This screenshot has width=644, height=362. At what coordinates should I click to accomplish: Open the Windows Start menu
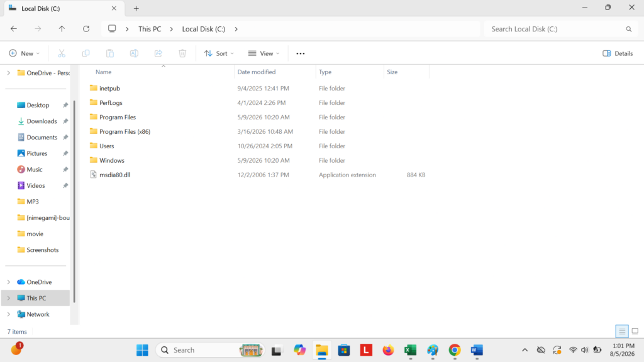tap(142, 350)
